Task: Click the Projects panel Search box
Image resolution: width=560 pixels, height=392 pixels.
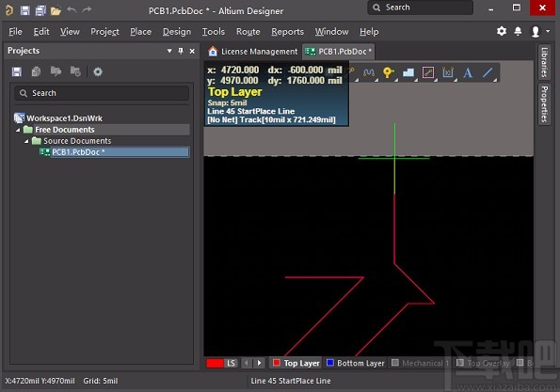Action: click(102, 93)
